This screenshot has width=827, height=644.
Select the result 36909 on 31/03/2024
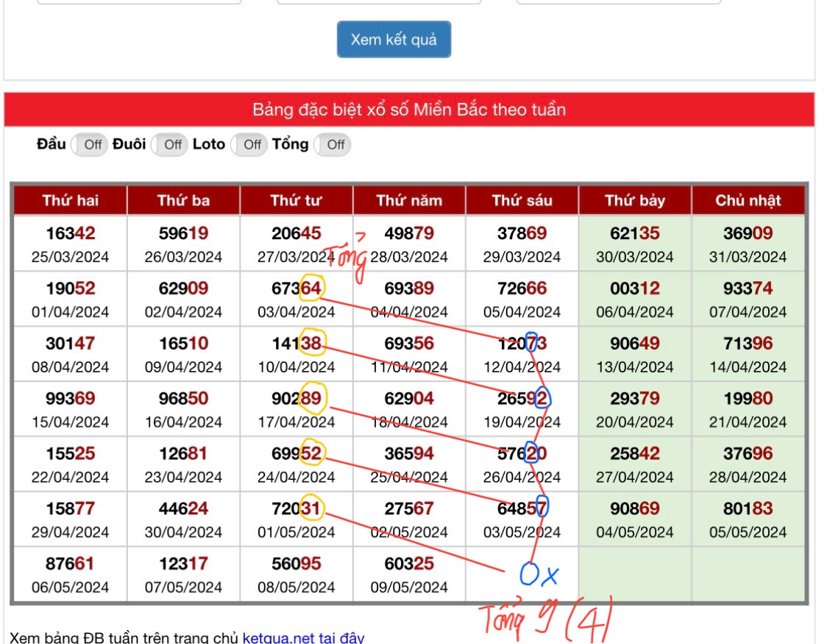coord(748,234)
